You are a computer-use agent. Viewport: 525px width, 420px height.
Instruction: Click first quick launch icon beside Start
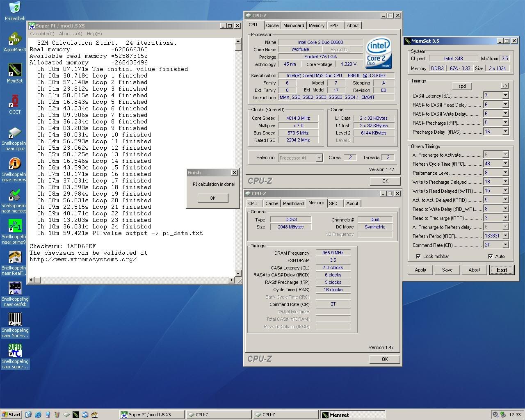pyautogui.click(x=28, y=415)
